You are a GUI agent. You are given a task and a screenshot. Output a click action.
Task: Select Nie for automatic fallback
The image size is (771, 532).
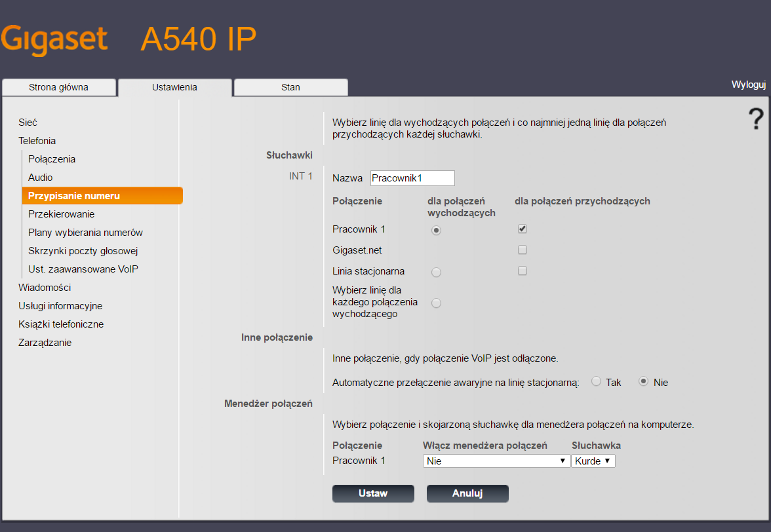pos(643,381)
